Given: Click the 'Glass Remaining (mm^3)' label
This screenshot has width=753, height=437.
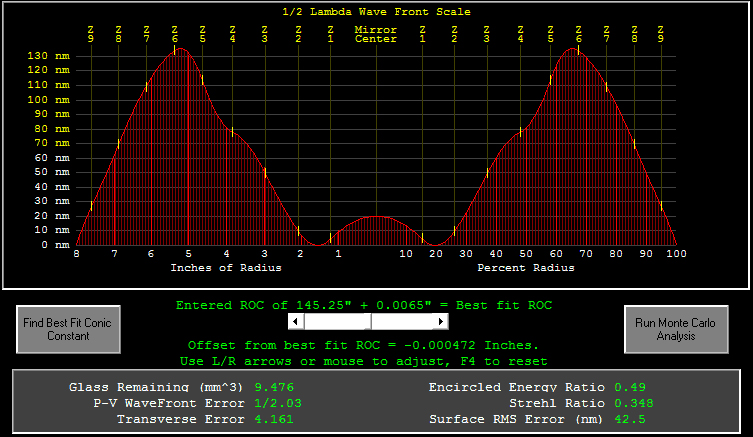Looking at the screenshot, I should tap(156, 387).
